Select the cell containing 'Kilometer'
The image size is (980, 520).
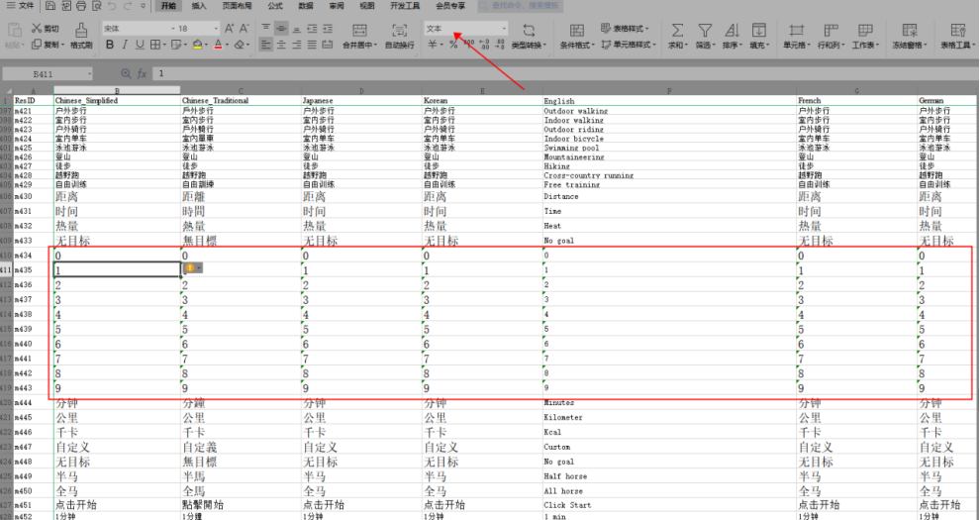click(669, 417)
